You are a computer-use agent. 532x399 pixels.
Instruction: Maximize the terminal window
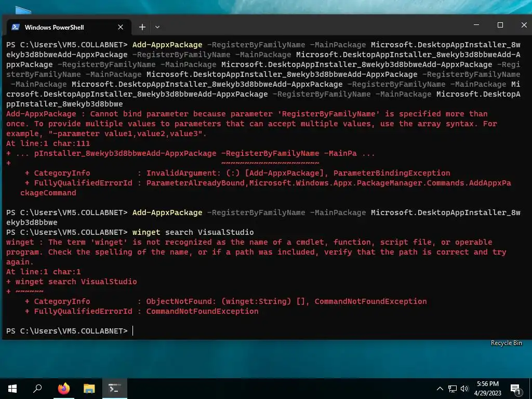pos(500,25)
